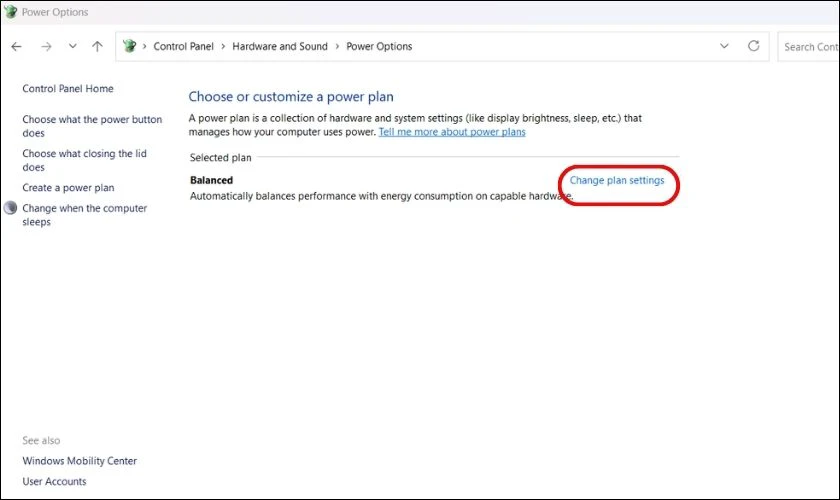Open address bar history dropdown
840x500 pixels.
coord(724,46)
